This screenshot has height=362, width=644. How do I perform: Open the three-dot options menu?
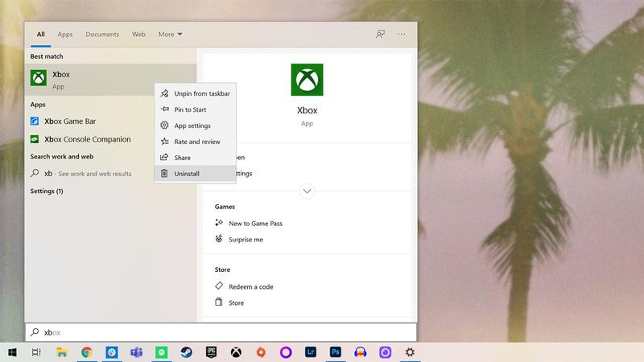[x=401, y=34]
